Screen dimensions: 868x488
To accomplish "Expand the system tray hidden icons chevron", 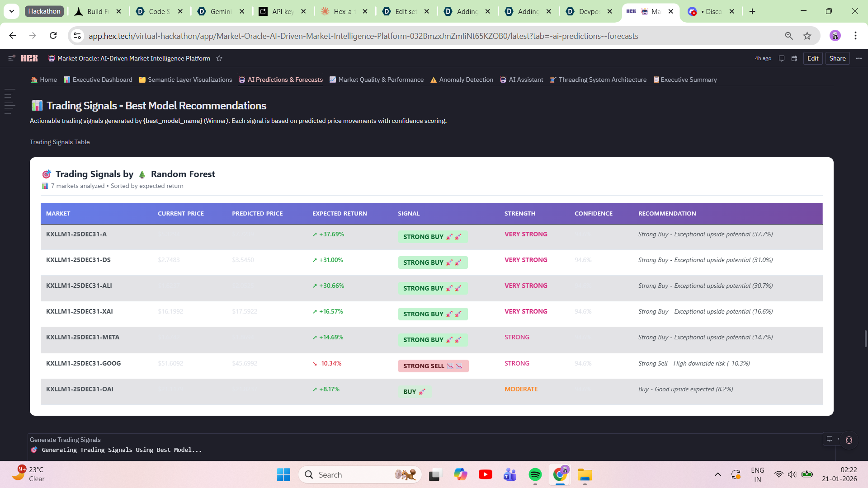I will tap(717, 474).
